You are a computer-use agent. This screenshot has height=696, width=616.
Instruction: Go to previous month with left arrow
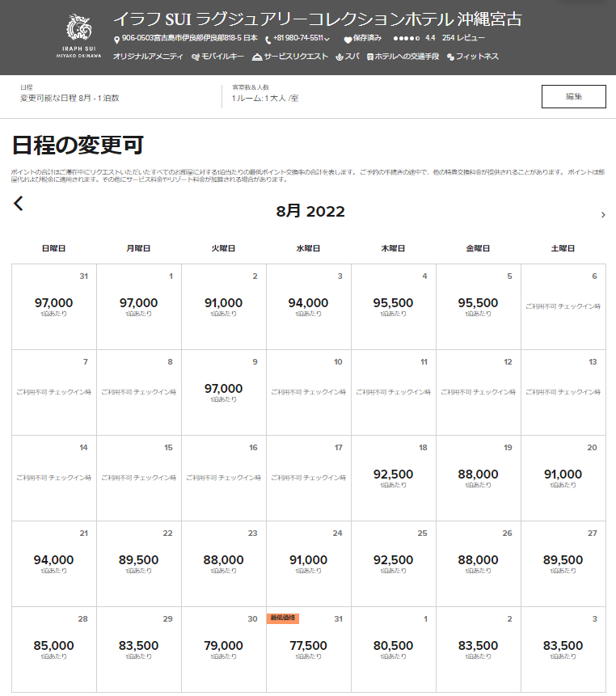[19, 205]
